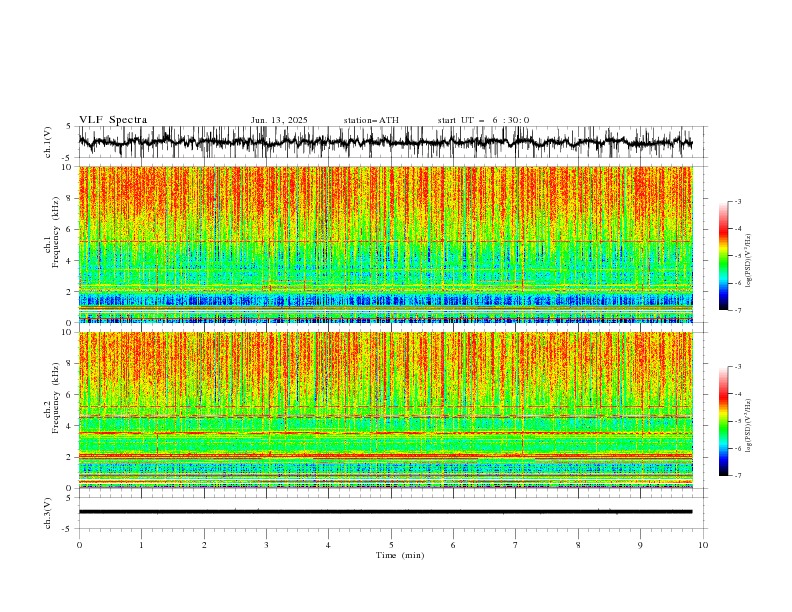Click the "ch.3(V)" axis label
The height and width of the screenshot is (612, 792).
(48, 513)
